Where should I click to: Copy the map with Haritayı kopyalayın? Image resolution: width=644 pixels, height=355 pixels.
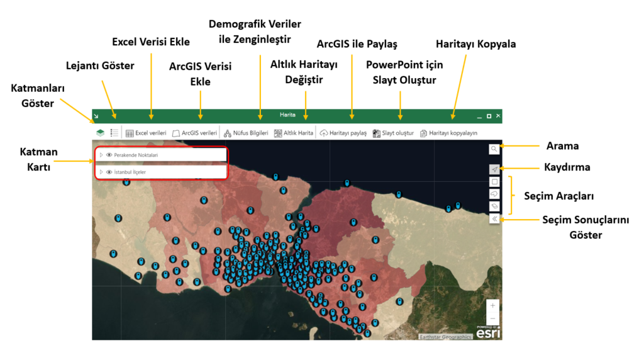(x=448, y=133)
